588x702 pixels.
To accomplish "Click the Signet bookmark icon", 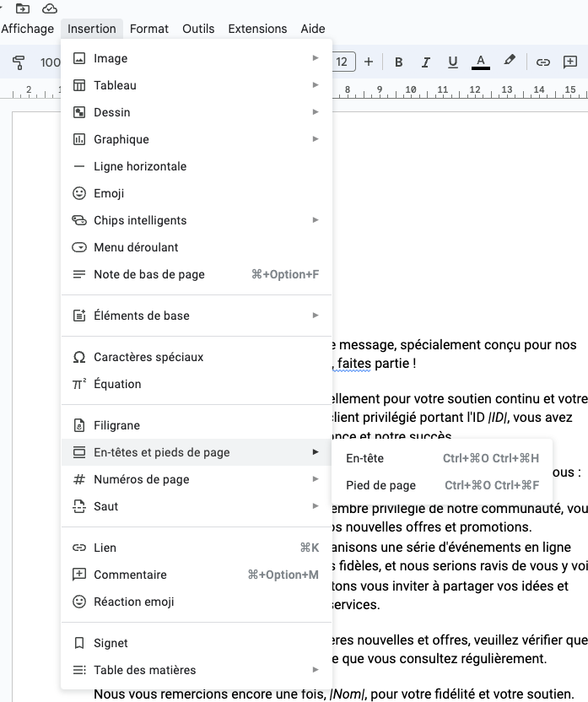I will [79, 643].
